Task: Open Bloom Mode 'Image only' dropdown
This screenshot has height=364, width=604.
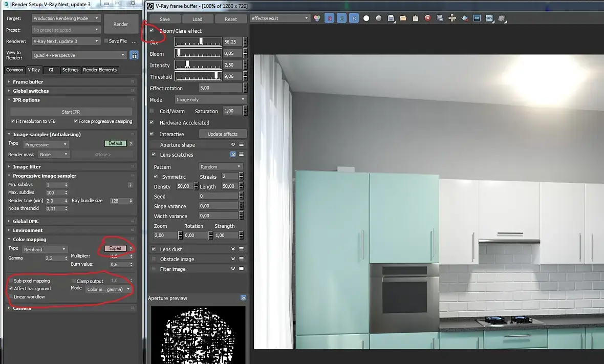Action: coord(210,99)
